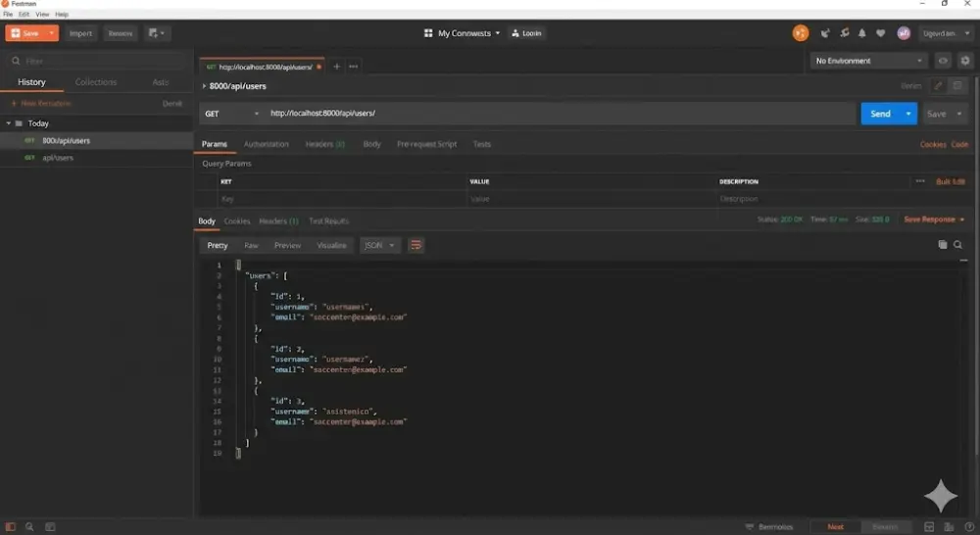
Task: Open the grey Save dropdown arrow
Action: coord(959,114)
